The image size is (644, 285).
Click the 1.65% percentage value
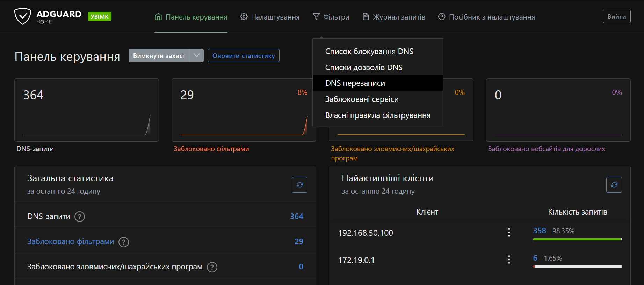(x=553, y=258)
